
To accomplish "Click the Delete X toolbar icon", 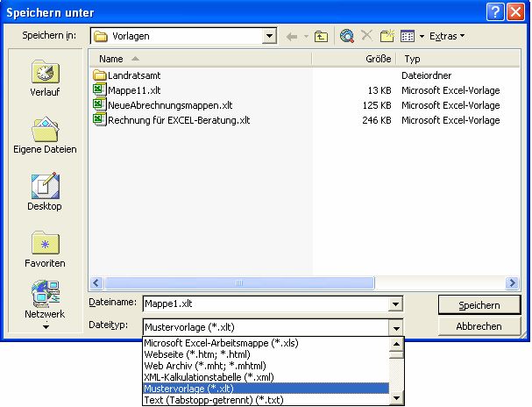I will (x=366, y=35).
